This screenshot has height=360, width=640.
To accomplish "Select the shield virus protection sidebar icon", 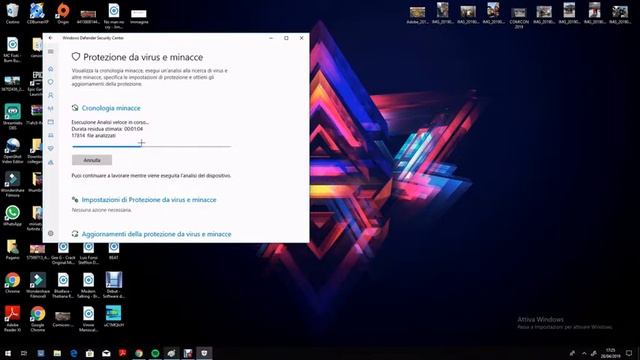I will (51, 82).
